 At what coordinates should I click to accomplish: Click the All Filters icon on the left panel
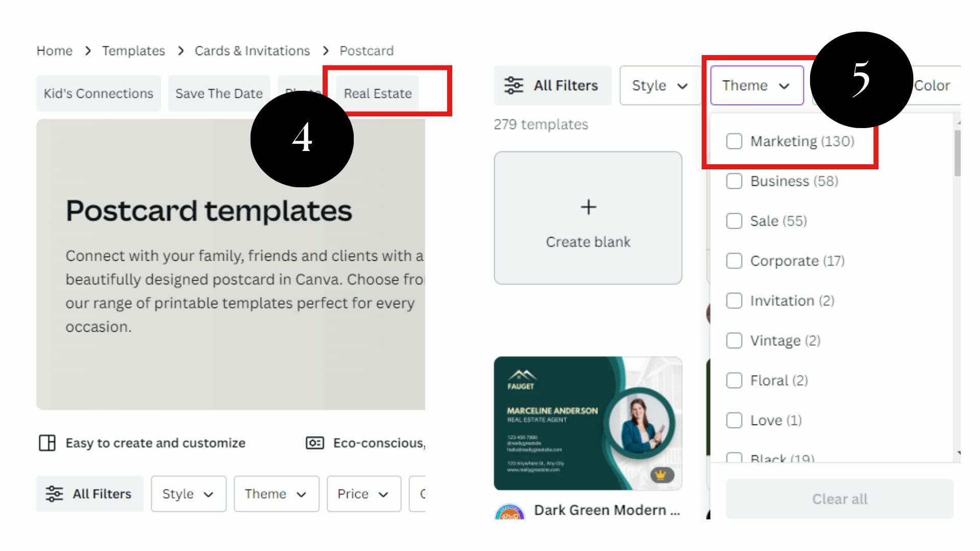55,493
